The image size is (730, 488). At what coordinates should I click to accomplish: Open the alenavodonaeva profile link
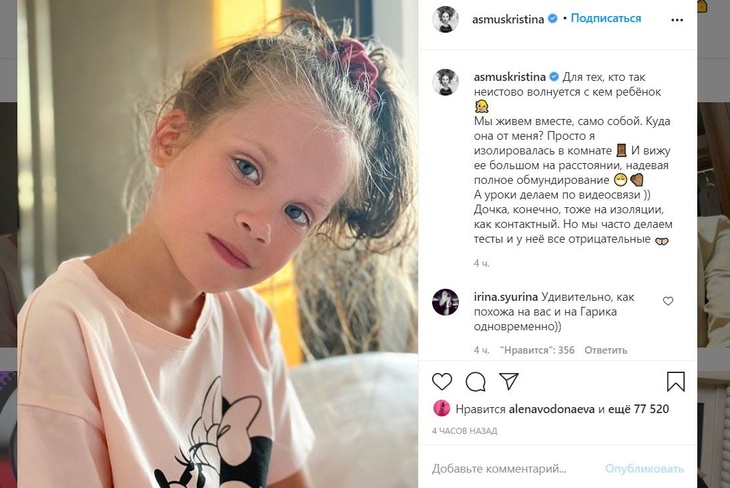tap(552, 409)
